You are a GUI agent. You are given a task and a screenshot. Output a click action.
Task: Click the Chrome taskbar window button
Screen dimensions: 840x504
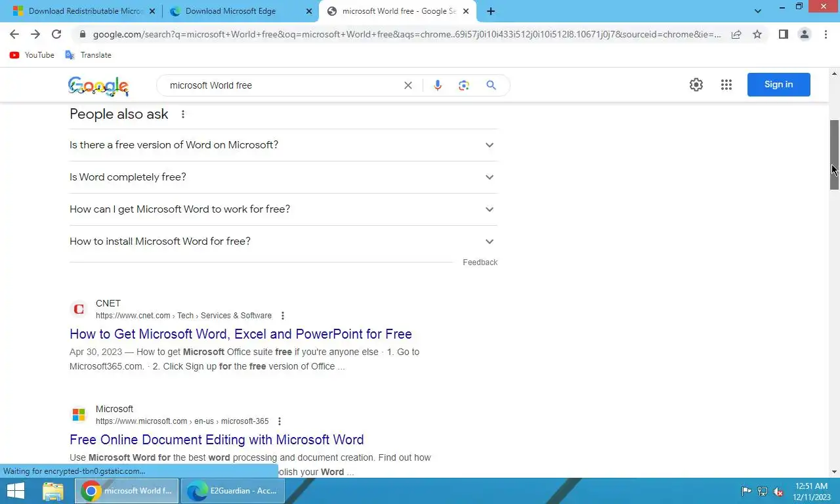pos(127,491)
